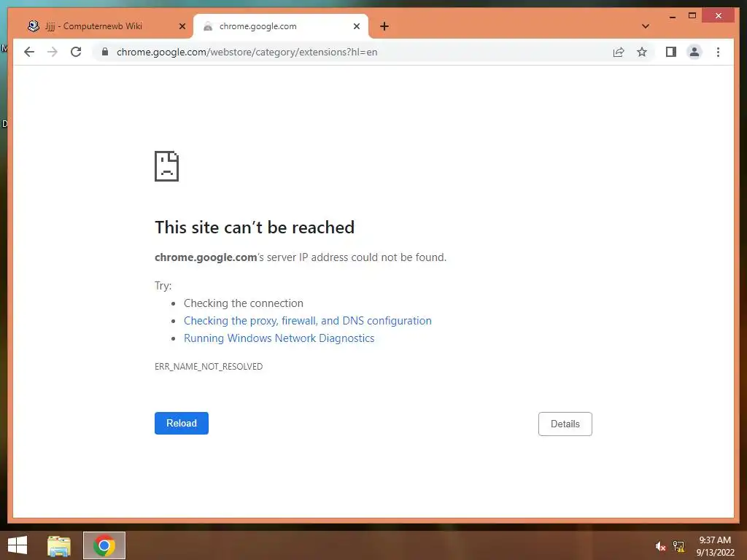Close the Jjjj - Computernewb Wiki tab

[182, 26]
